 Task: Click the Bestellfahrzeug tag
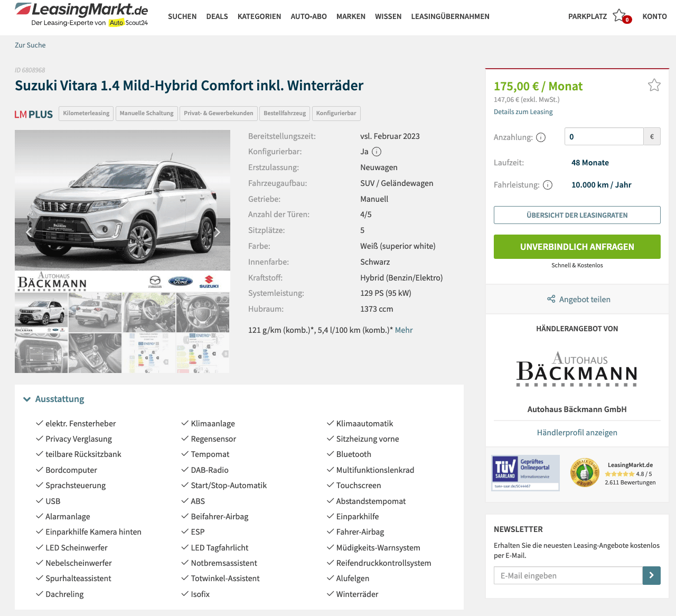coord(285,113)
